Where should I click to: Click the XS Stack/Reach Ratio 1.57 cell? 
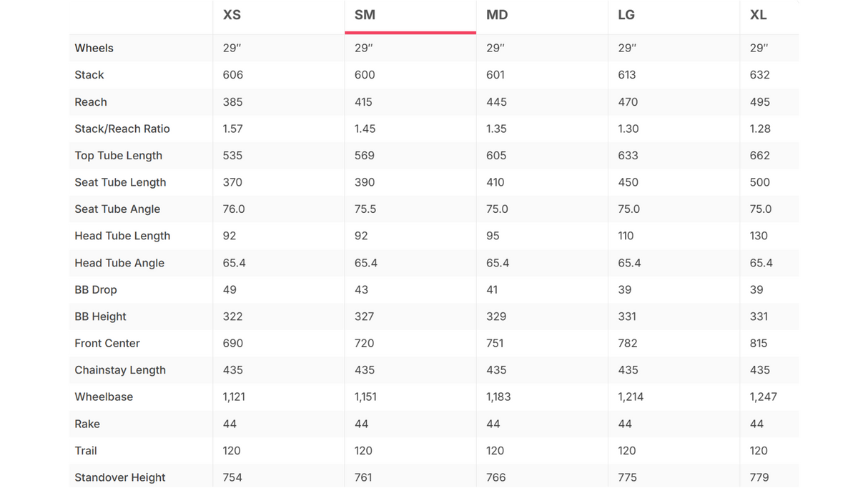point(232,129)
